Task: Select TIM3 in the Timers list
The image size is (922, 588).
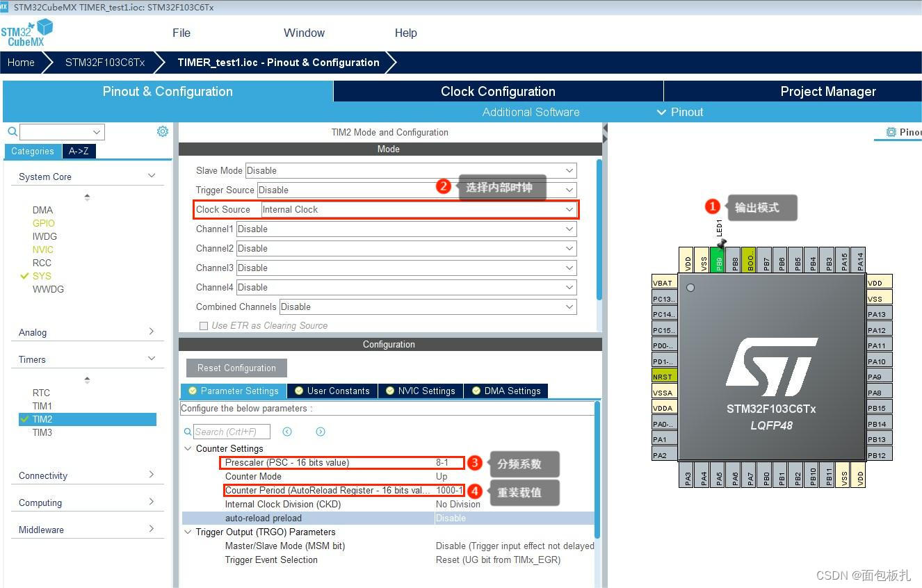Action: pos(42,432)
